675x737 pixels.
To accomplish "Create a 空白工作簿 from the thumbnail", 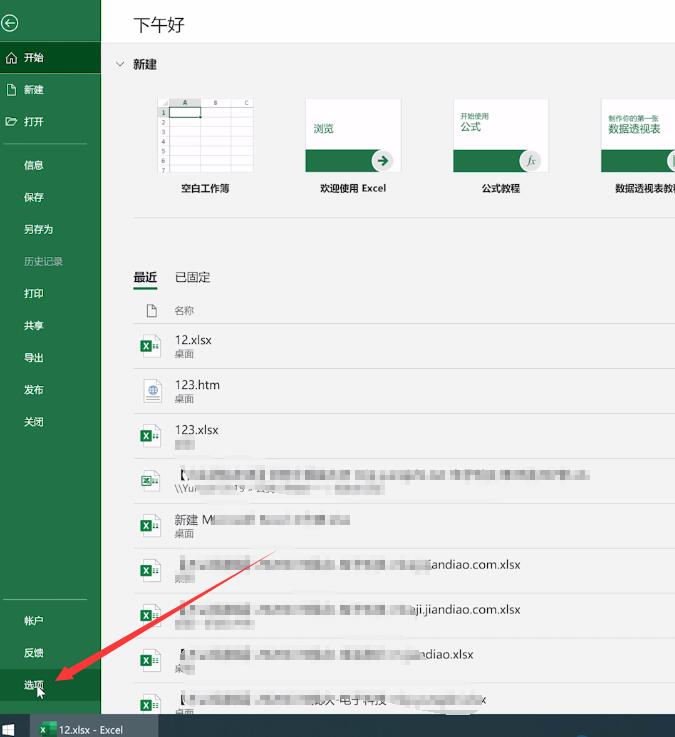I will [x=205, y=135].
